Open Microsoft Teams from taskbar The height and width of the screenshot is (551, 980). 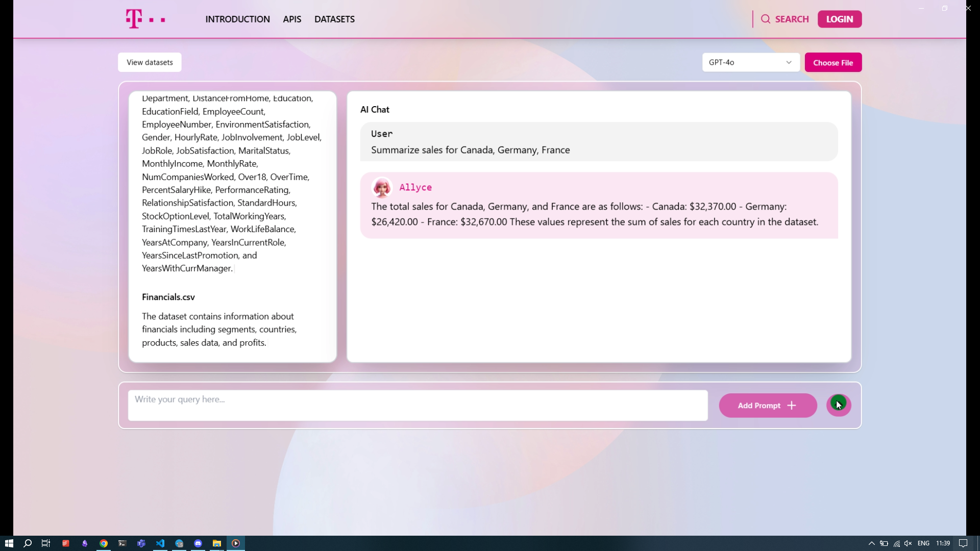pos(141,543)
